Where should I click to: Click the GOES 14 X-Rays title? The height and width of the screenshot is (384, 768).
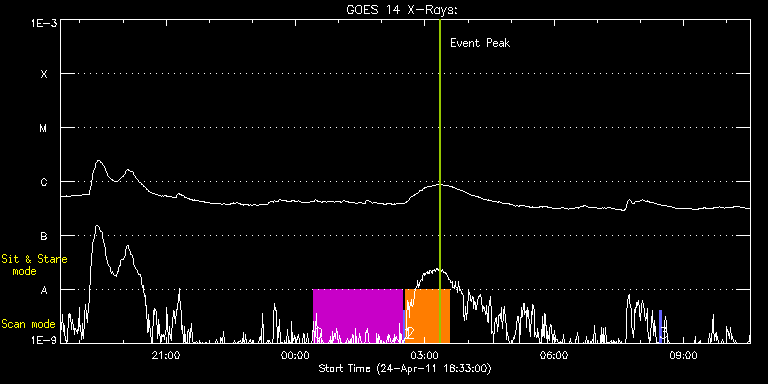(x=402, y=11)
